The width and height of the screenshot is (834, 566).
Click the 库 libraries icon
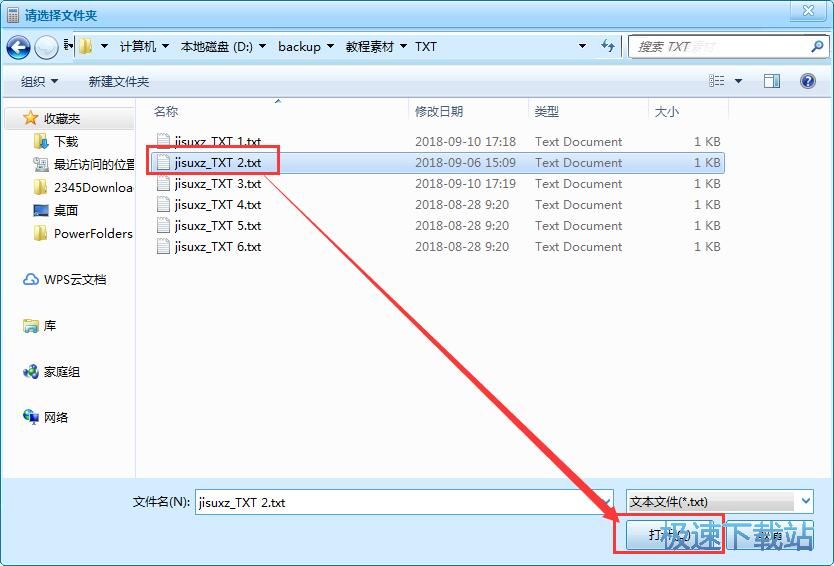click(31, 326)
